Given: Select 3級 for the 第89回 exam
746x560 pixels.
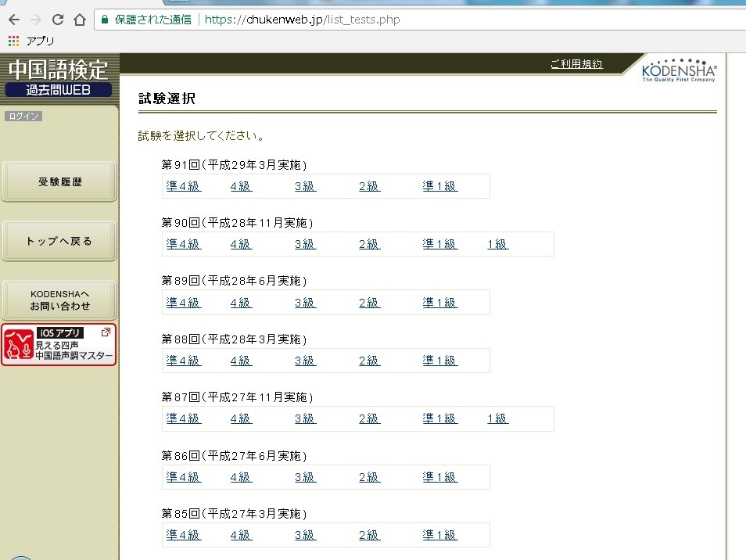Looking at the screenshot, I should tap(305, 303).
